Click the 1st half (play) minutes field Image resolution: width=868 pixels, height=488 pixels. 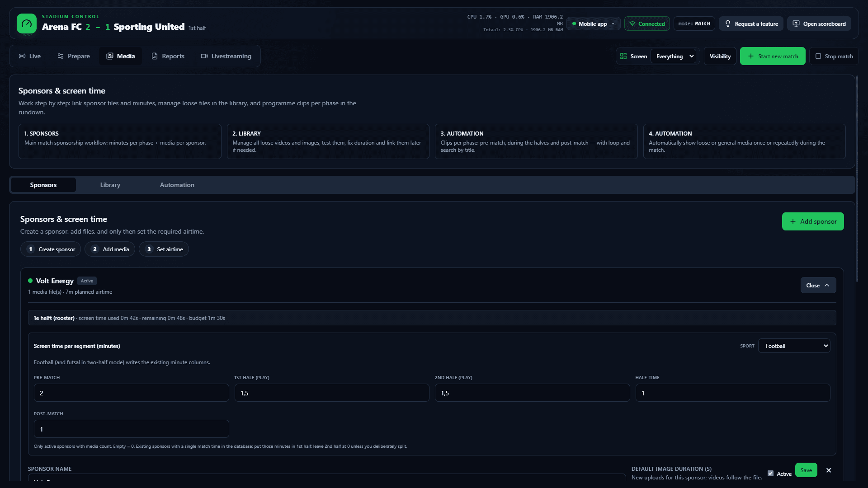point(332,393)
